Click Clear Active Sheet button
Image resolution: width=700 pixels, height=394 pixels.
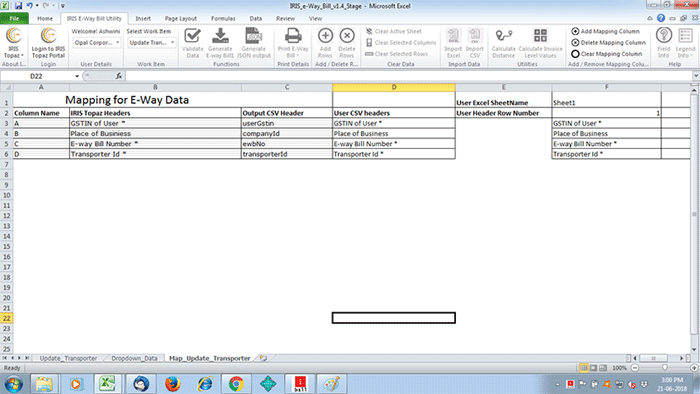tap(394, 31)
